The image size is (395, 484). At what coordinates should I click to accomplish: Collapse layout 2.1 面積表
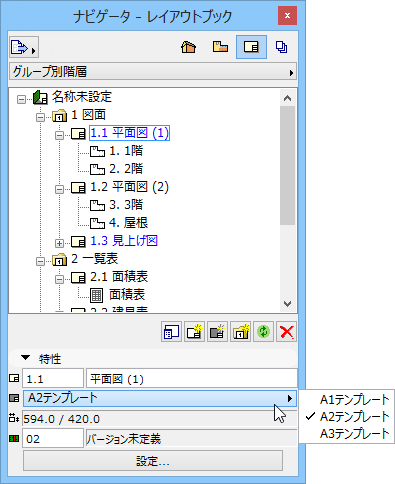coord(59,279)
